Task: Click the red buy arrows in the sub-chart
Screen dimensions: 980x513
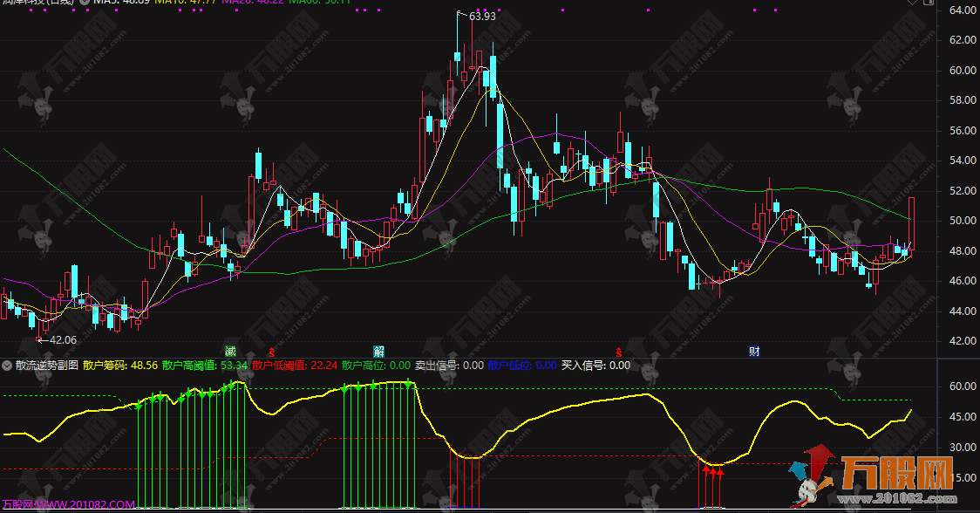Action: click(x=713, y=473)
